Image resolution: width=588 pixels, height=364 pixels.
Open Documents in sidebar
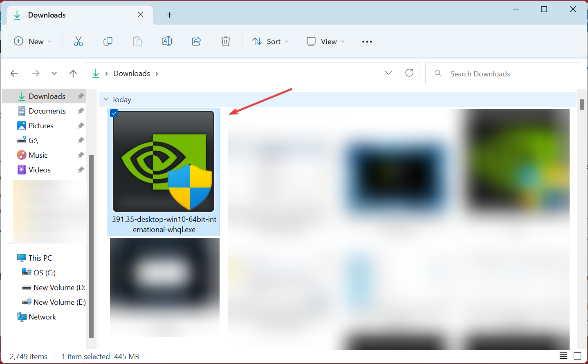[47, 111]
